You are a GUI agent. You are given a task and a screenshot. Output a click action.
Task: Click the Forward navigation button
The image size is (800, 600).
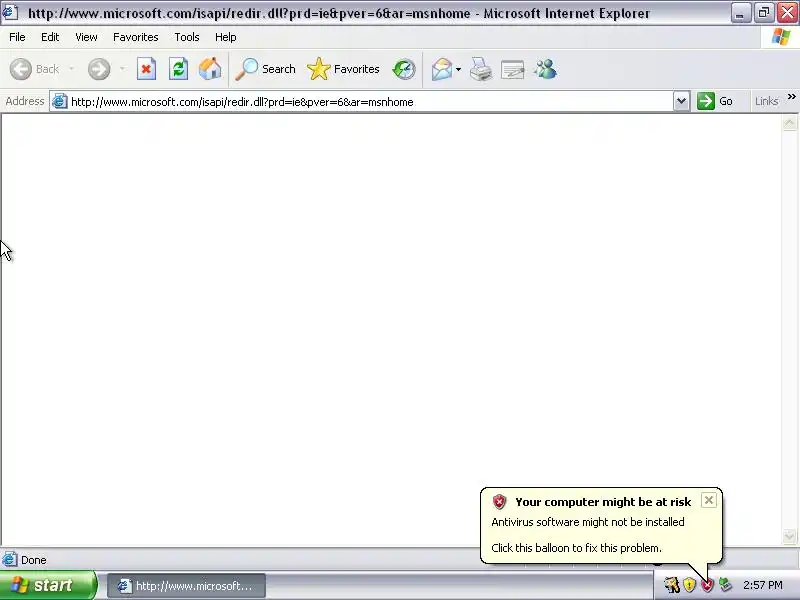[x=98, y=69]
